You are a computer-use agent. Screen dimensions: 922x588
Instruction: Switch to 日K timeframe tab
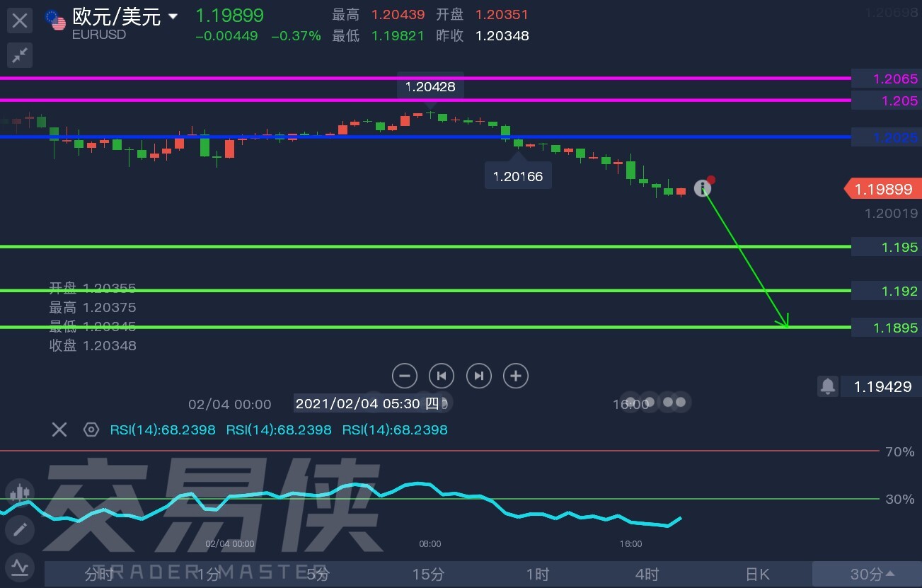(757, 575)
